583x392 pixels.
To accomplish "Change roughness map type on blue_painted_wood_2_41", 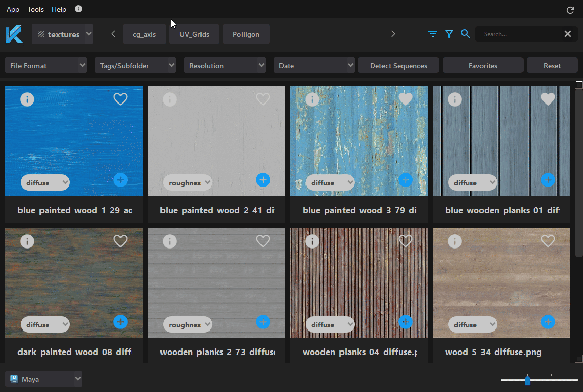I will tap(187, 182).
